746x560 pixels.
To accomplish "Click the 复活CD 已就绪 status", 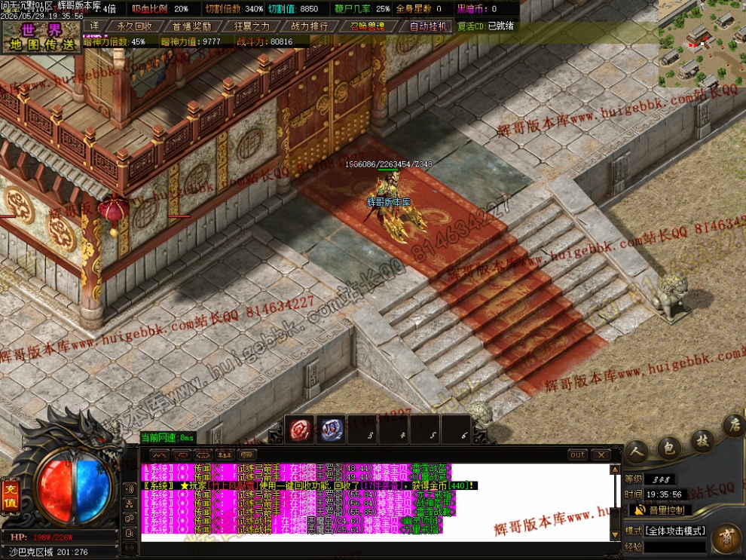I will 486,26.
